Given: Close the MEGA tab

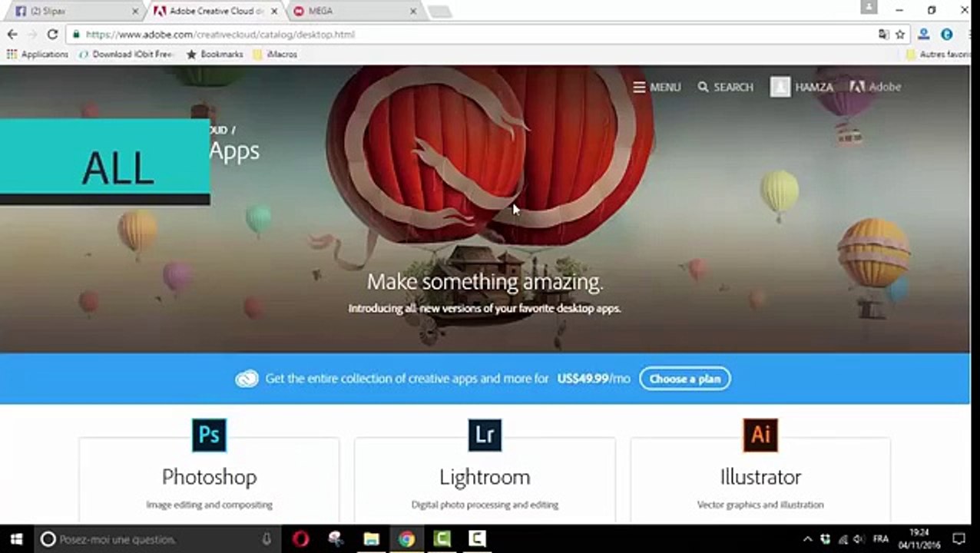Looking at the screenshot, I should click(x=412, y=12).
